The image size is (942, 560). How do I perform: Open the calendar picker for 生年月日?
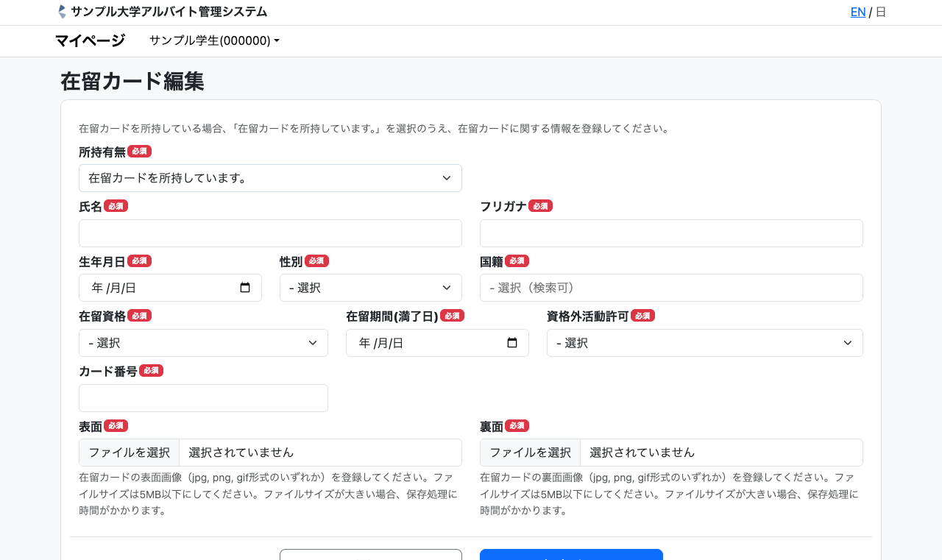(x=245, y=288)
